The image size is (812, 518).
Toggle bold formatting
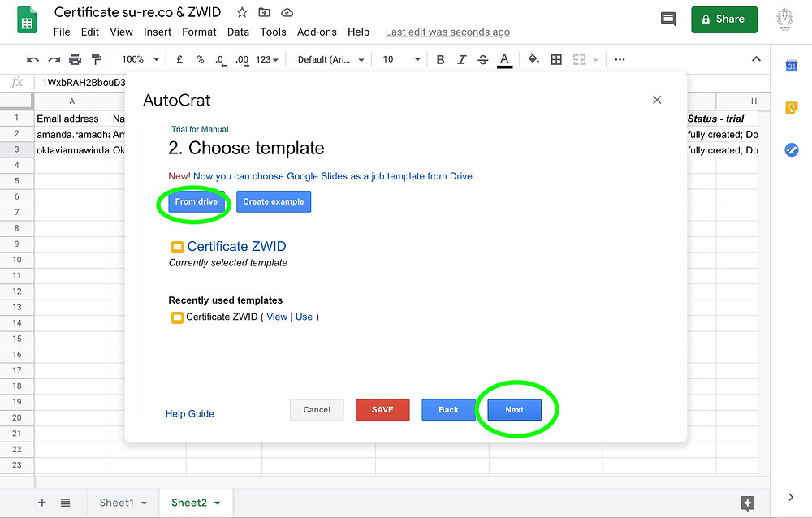pyautogui.click(x=440, y=59)
